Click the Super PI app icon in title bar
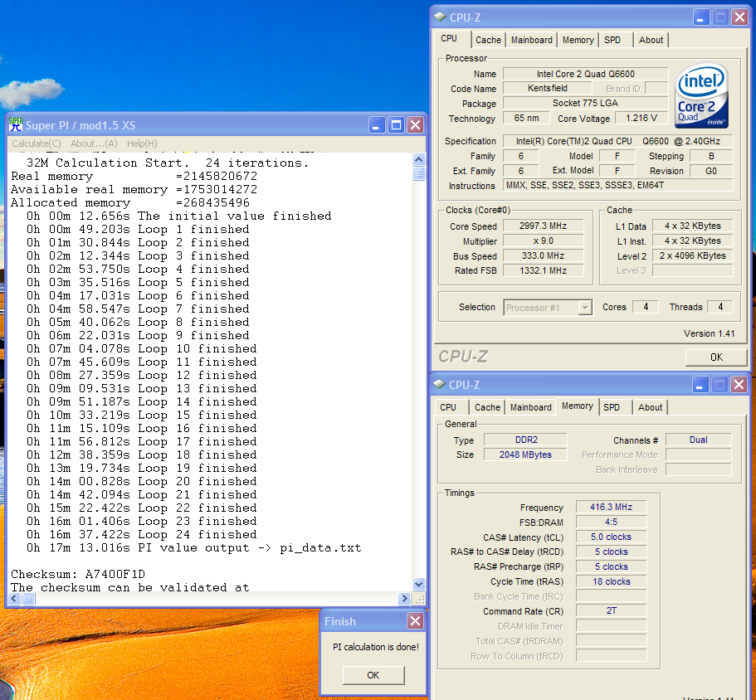 click(x=16, y=124)
